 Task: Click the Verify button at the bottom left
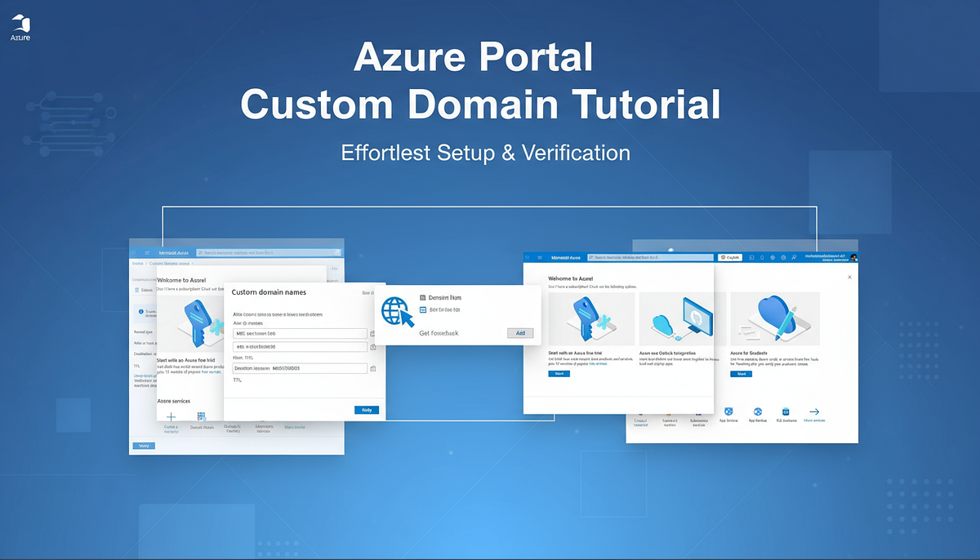tap(145, 446)
